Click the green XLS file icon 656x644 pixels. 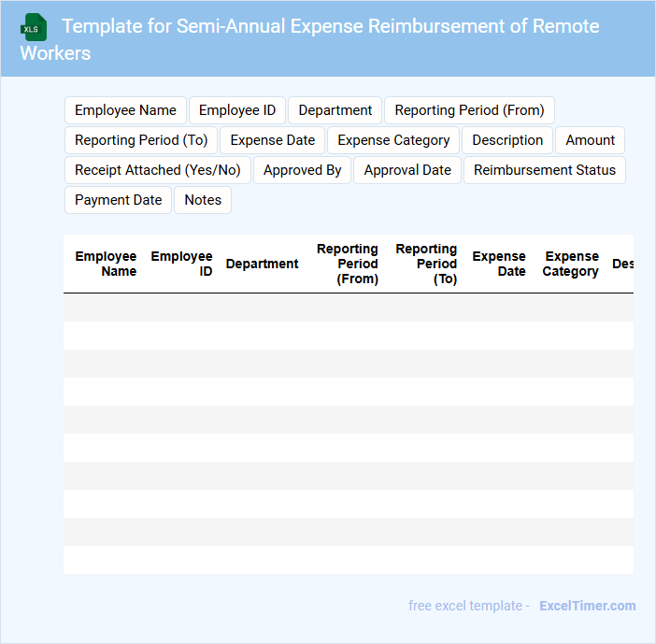(35, 27)
